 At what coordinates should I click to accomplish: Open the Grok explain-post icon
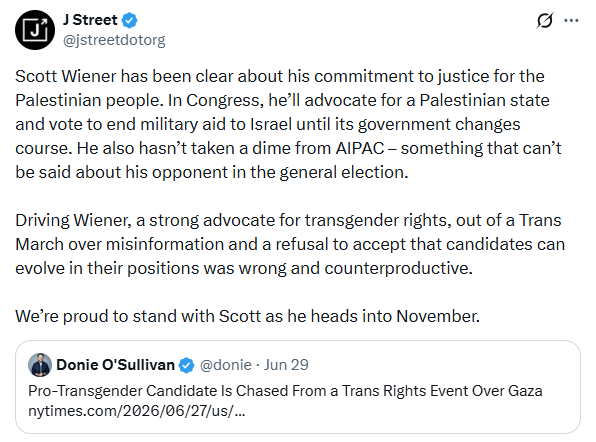click(x=544, y=21)
